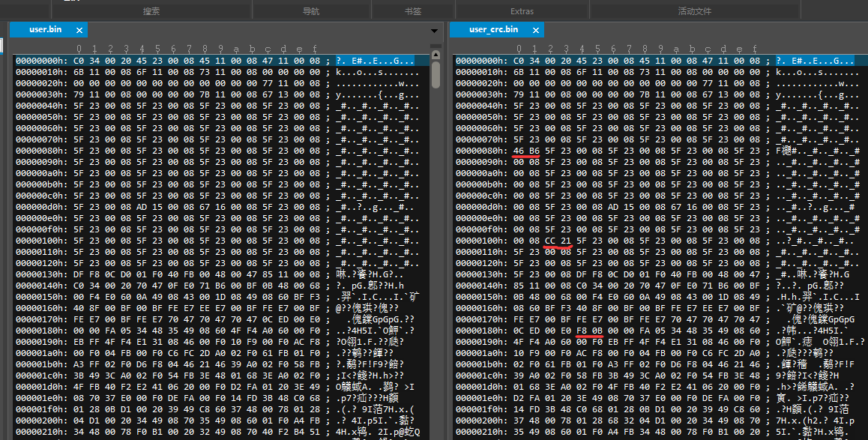Select address 00000130h in user_crc.bin pane

(482, 274)
